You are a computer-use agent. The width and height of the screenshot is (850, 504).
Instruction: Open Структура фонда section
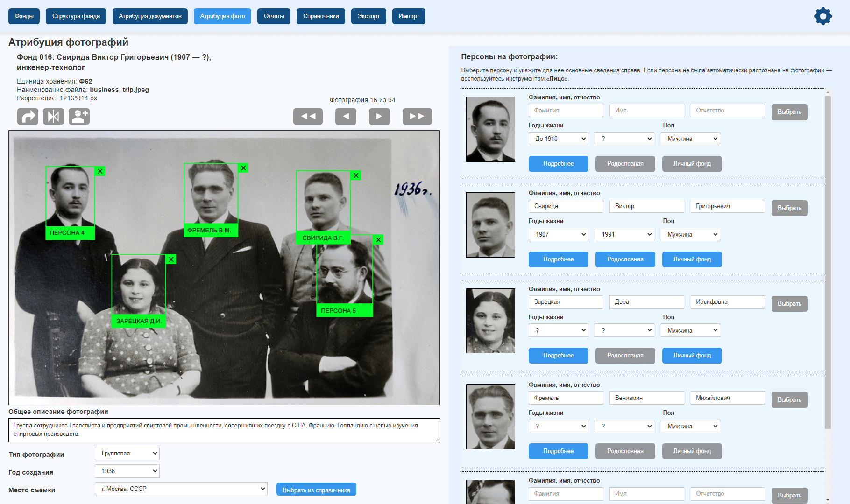[76, 16]
